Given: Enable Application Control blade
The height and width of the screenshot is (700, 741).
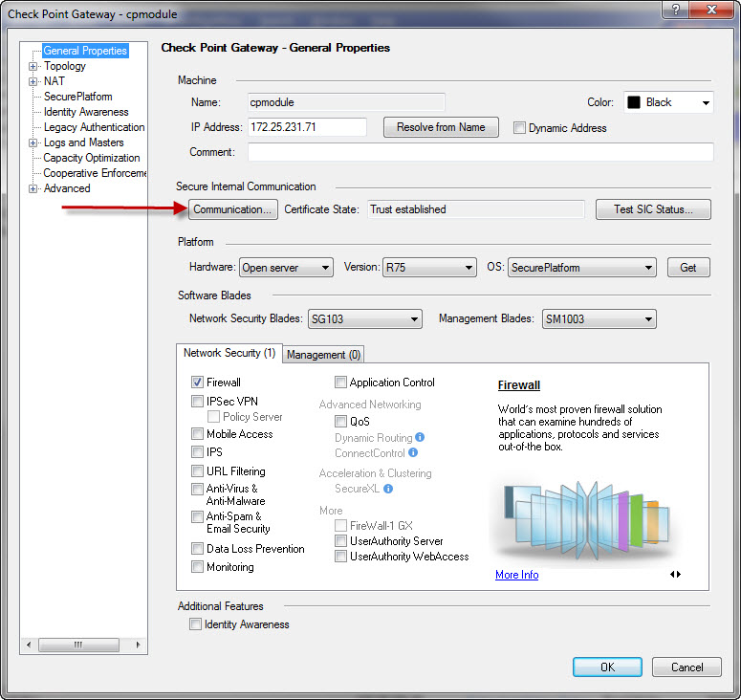Looking at the screenshot, I should click(340, 382).
